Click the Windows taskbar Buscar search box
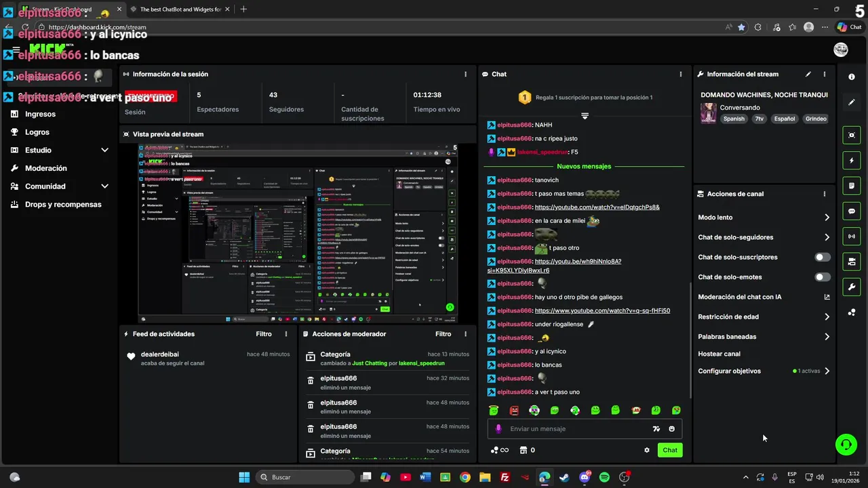The height and width of the screenshot is (488, 868). point(306,477)
